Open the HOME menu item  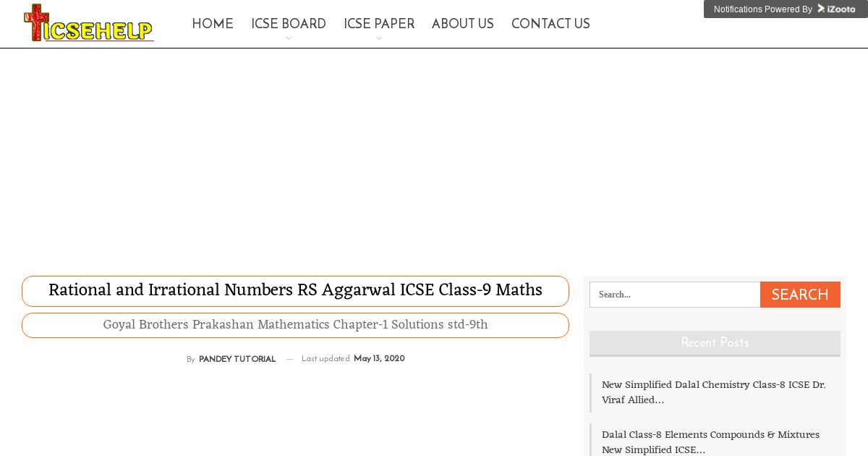pos(213,24)
